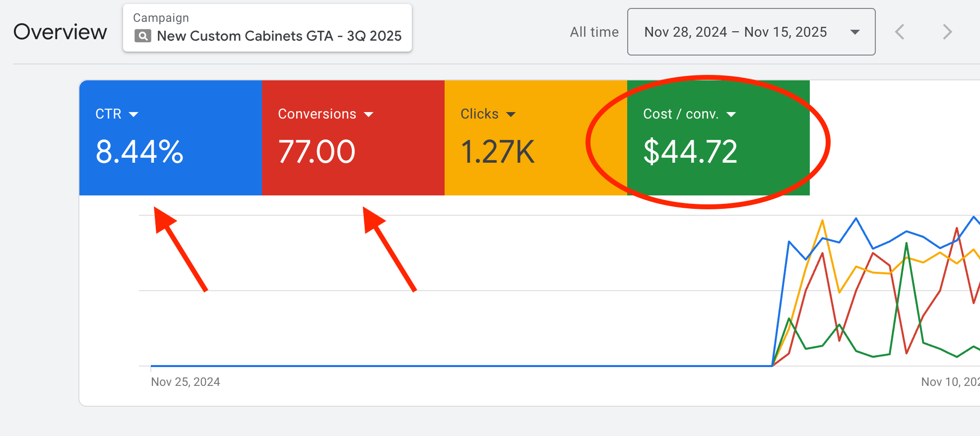Open the CTR metric dropdown arrow
This screenshot has width=980, height=436.
[133, 115]
